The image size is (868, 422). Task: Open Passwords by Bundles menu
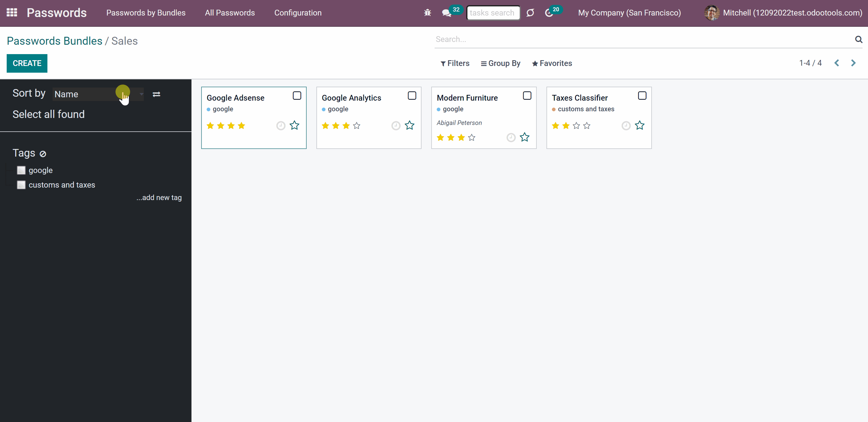click(x=146, y=13)
